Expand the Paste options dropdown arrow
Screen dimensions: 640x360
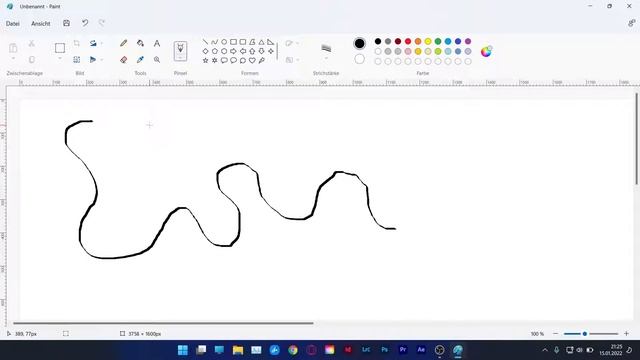click(13, 59)
